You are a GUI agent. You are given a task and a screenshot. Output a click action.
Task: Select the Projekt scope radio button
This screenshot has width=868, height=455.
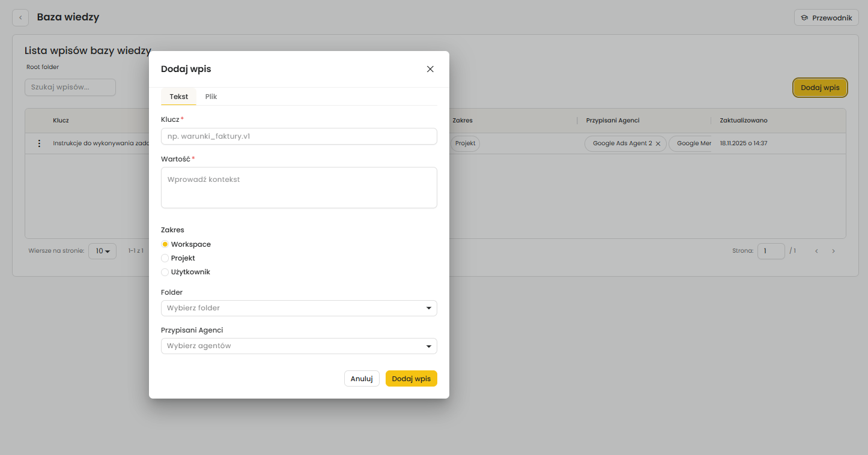[165, 258]
